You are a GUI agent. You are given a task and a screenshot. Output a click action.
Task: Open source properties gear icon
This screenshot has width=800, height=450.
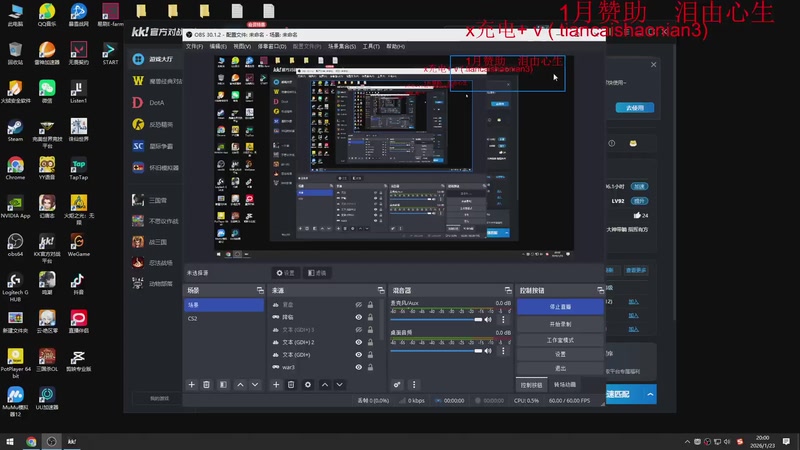tap(308, 385)
